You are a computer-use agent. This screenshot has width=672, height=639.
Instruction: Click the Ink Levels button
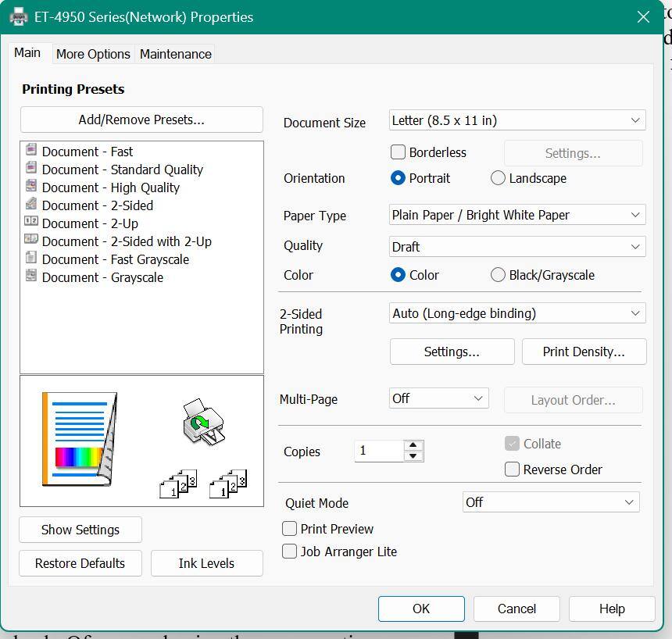[206, 563]
